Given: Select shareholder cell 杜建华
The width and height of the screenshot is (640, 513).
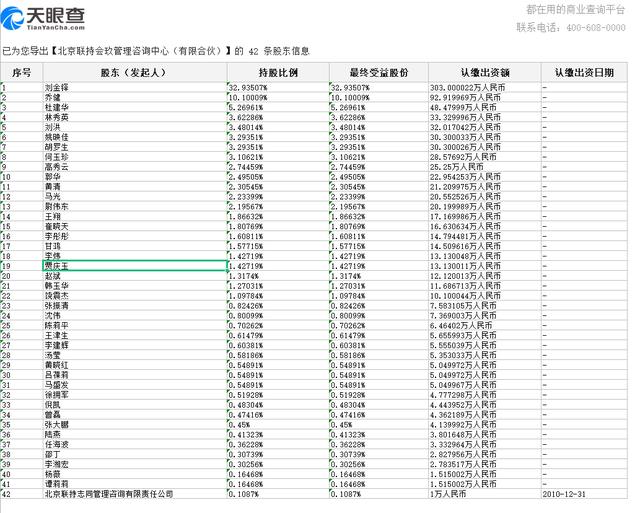Looking at the screenshot, I should [x=135, y=107].
